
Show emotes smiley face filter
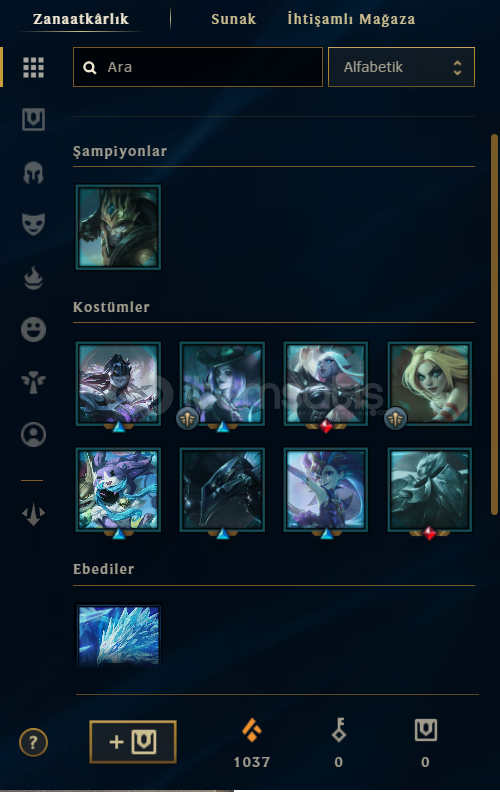click(33, 330)
